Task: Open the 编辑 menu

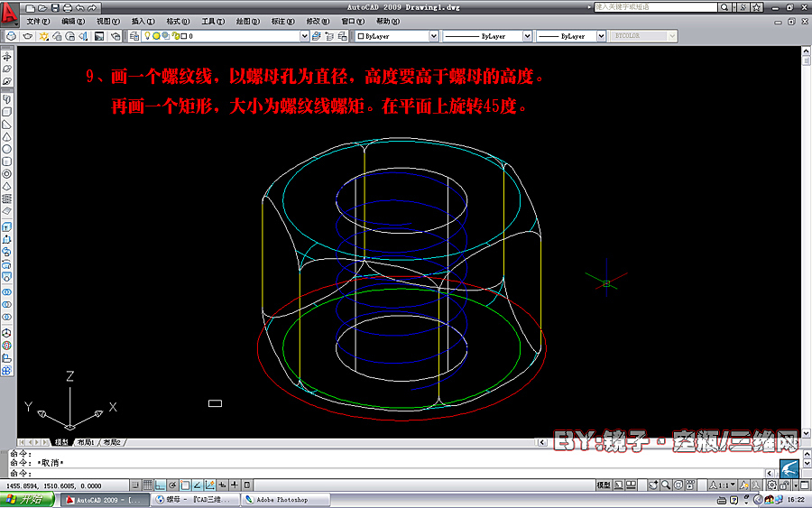Action: click(x=73, y=22)
